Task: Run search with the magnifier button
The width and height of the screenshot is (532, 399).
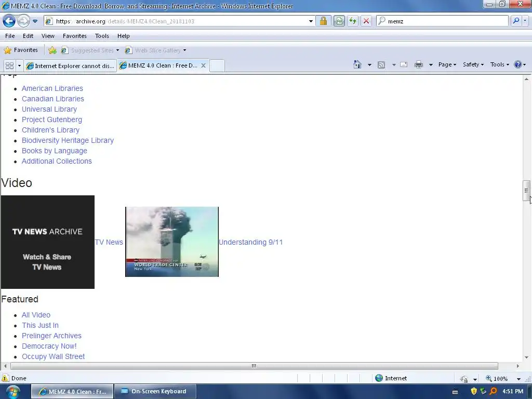Action: (x=516, y=21)
